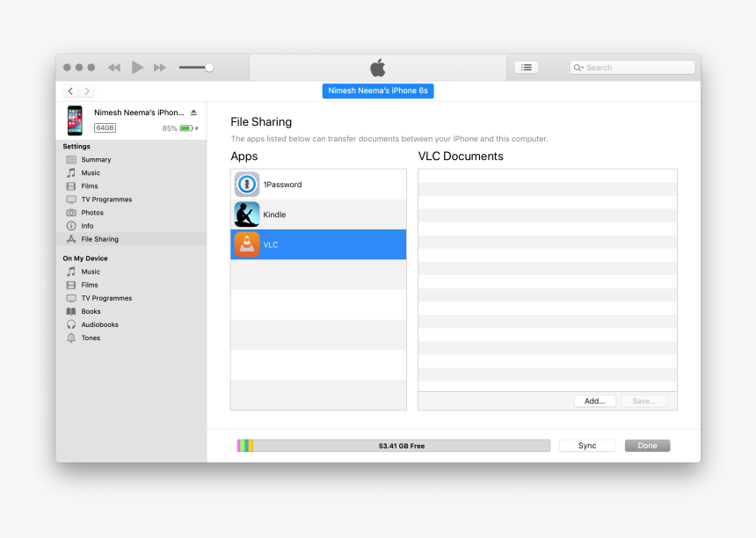Click the VLC cone app icon
Image resolution: width=756 pixels, height=538 pixels.
pos(247,244)
